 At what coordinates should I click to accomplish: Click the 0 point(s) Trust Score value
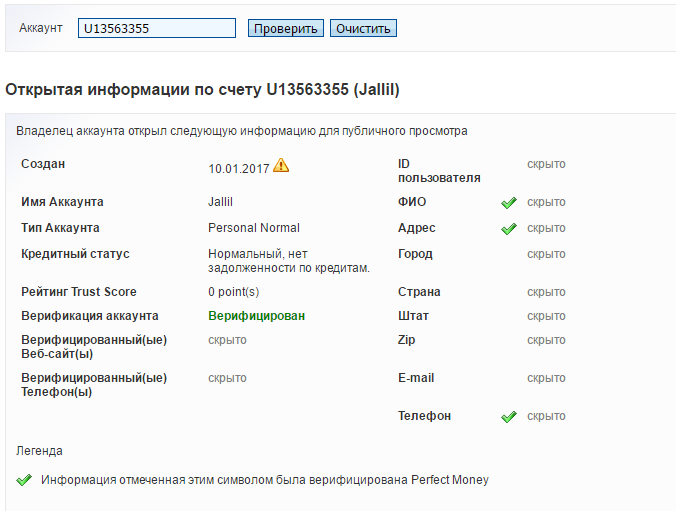pyautogui.click(x=234, y=292)
